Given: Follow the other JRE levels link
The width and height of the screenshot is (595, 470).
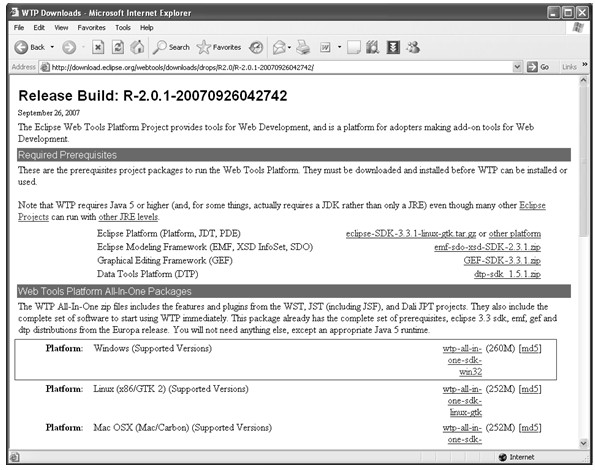Looking at the screenshot, I should click(128, 217).
